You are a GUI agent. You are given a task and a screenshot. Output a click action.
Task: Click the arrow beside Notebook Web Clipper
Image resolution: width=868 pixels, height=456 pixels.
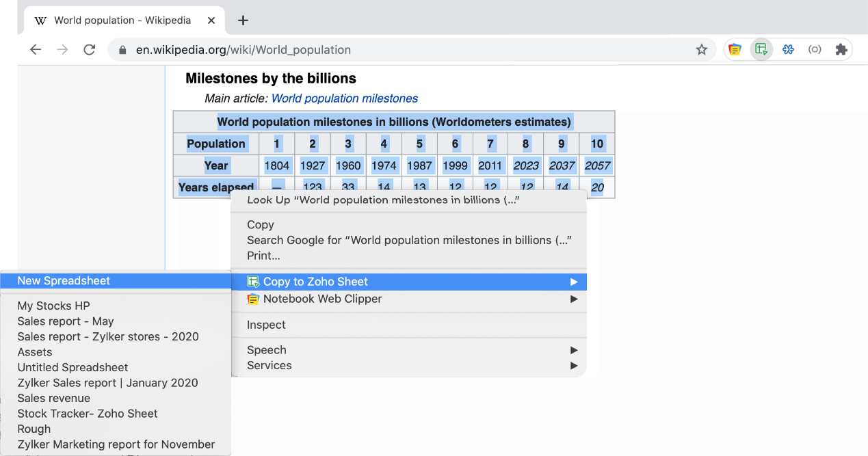point(574,299)
